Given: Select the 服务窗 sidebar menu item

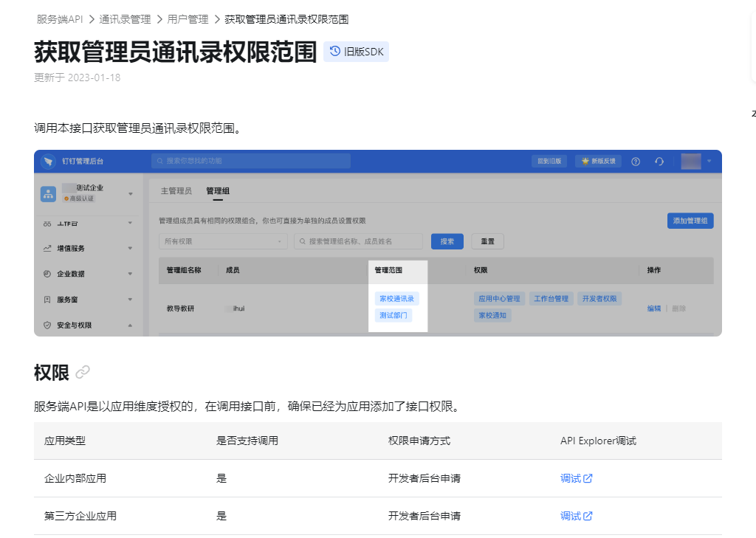Looking at the screenshot, I should 89,300.
